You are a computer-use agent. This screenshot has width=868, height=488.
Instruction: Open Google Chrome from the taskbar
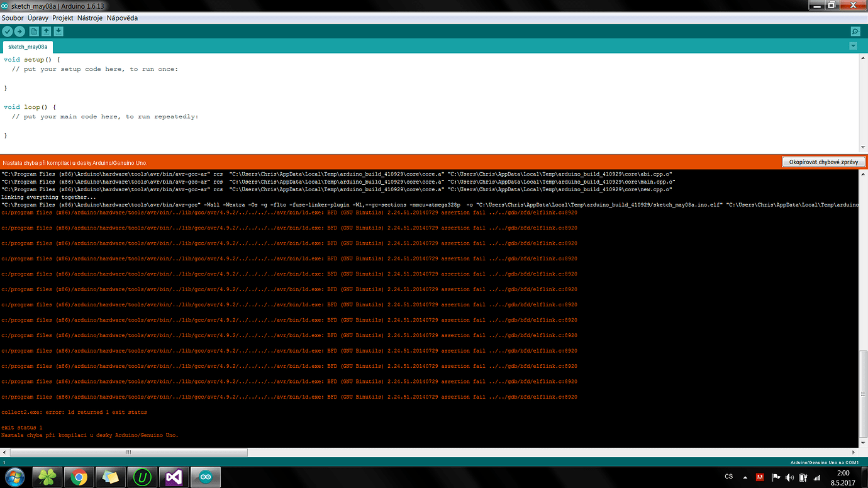(79, 477)
